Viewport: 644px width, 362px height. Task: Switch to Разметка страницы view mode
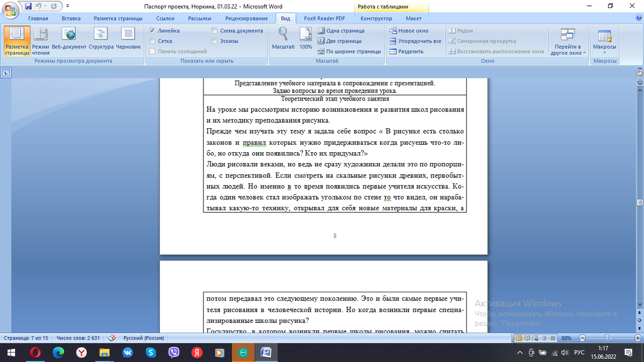(x=17, y=41)
